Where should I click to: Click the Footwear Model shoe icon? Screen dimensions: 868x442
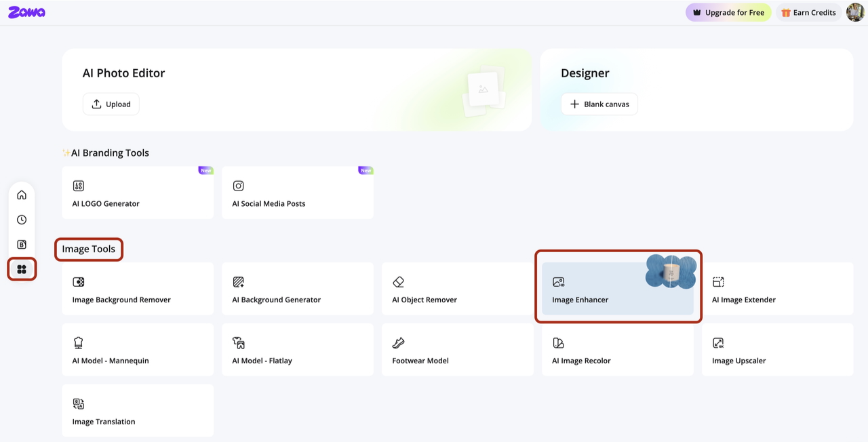pos(399,343)
